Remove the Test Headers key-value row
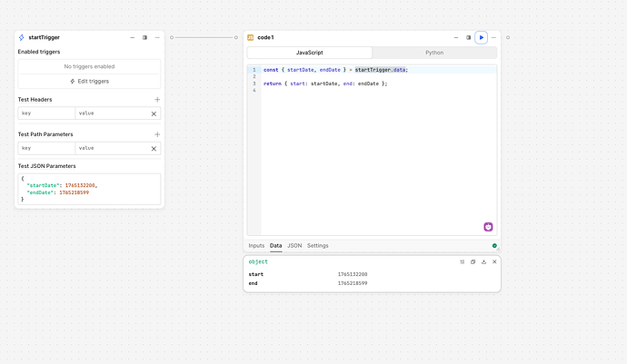 click(154, 113)
